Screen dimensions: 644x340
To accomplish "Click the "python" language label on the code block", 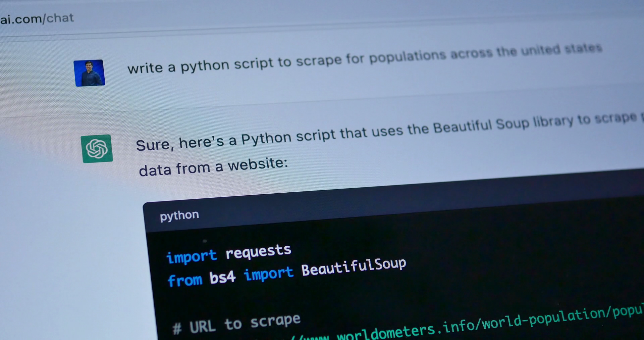I will pos(179,215).
